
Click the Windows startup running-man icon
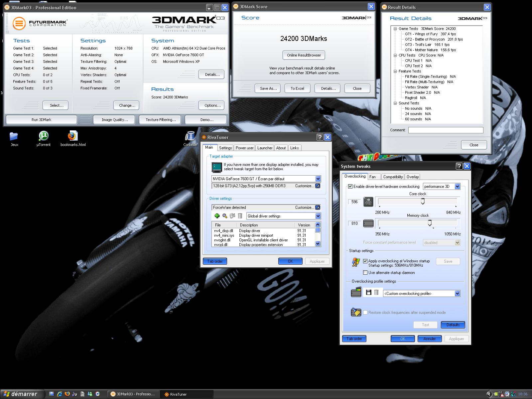(x=356, y=262)
